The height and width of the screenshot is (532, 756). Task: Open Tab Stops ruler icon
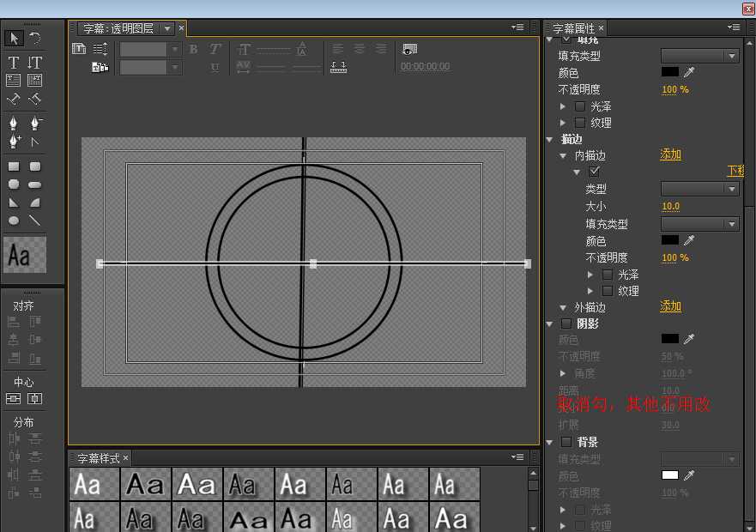pos(338,67)
